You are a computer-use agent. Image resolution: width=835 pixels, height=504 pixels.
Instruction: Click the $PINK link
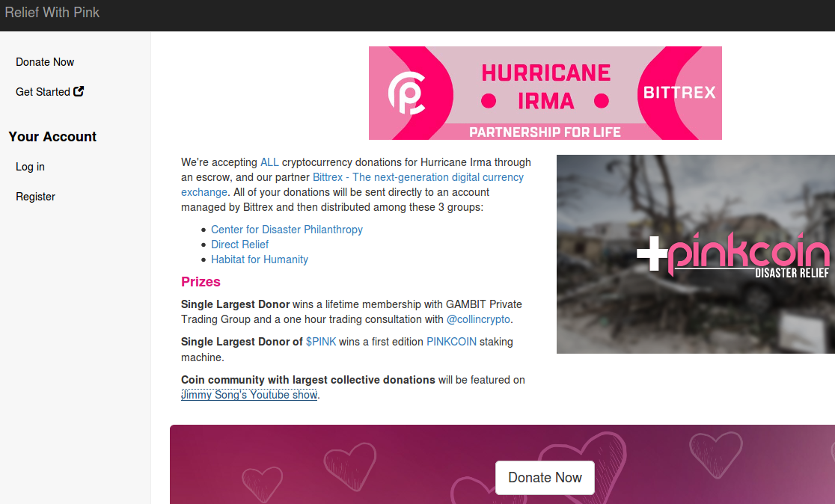click(x=320, y=342)
